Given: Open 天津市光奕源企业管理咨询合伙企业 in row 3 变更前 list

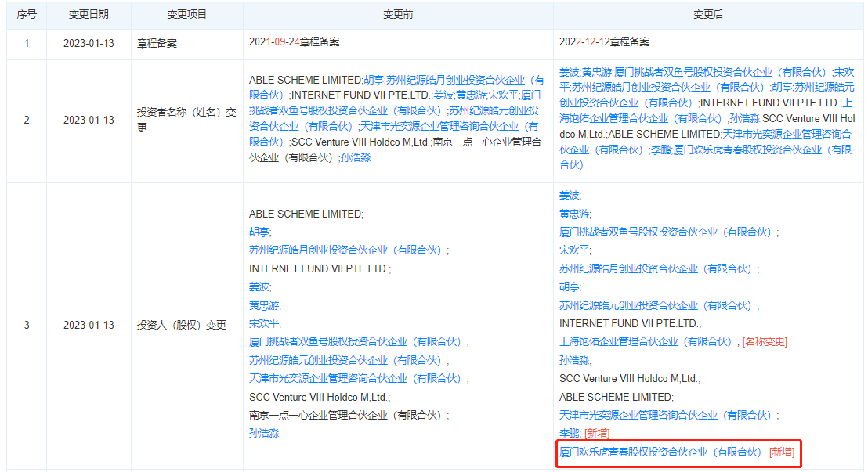Looking at the screenshot, I should pyautogui.click(x=356, y=379).
